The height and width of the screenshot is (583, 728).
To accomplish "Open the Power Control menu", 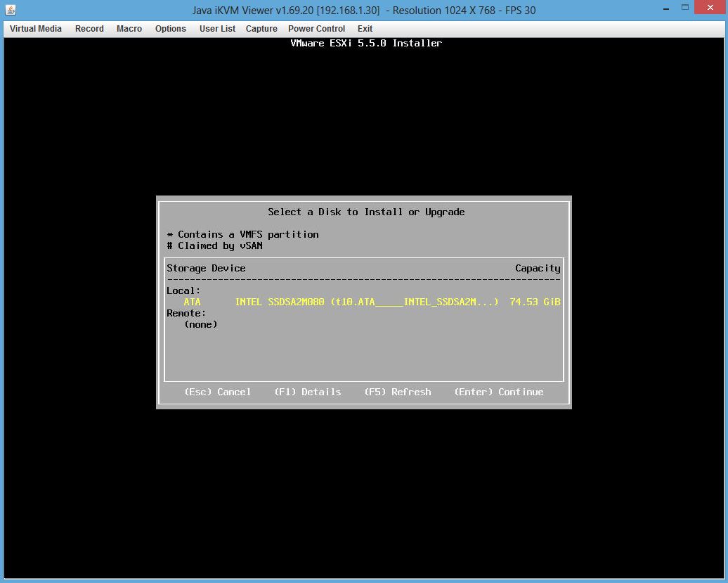I will (x=316, y=29).
